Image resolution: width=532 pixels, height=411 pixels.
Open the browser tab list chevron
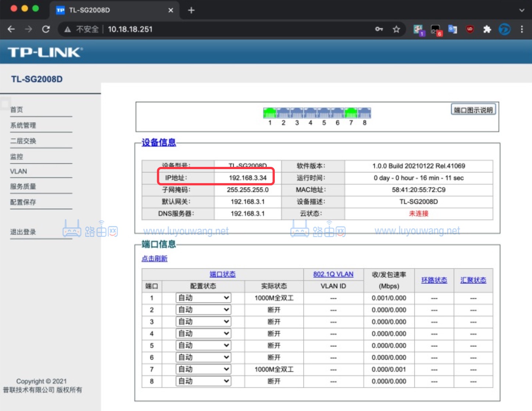click(x=522, y=10)
